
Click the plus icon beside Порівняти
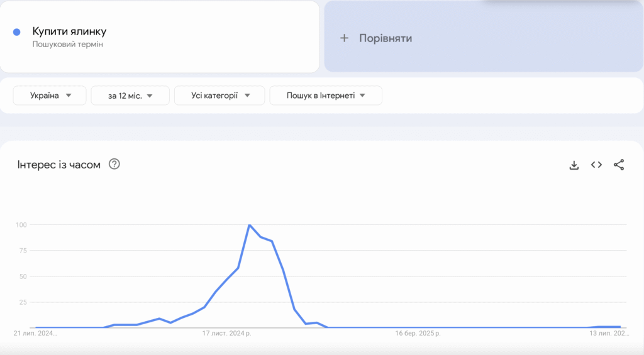[x=344, y=38]
